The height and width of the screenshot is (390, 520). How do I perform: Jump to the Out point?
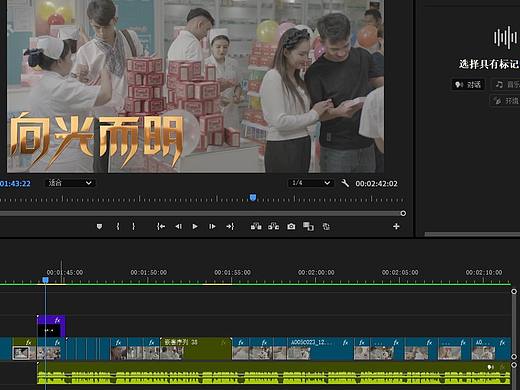point(230,227)
